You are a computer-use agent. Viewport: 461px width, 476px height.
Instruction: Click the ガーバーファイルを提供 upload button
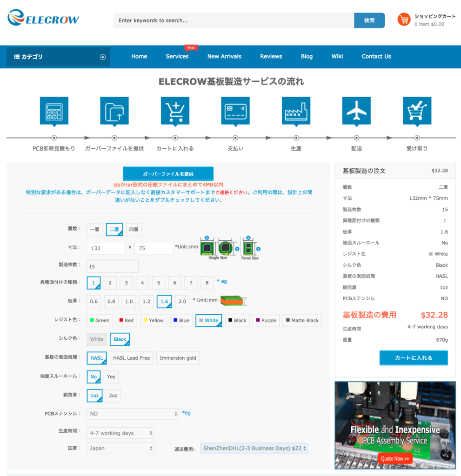point(168,174)
